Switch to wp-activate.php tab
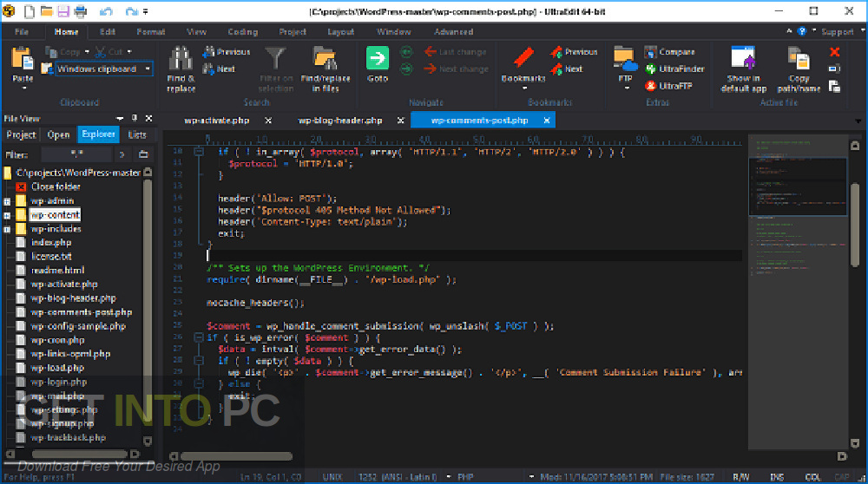This screenshot has width=868, height=484. click(217, 120)
